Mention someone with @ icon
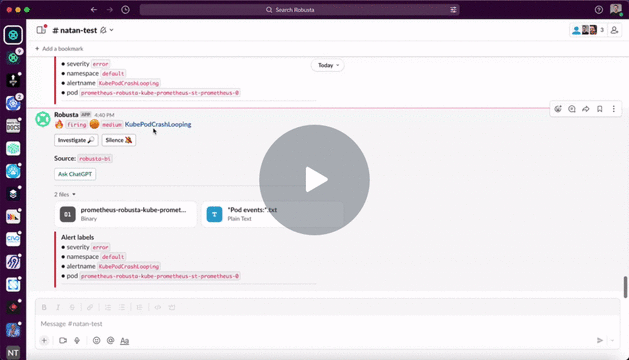 pos(110,341)
